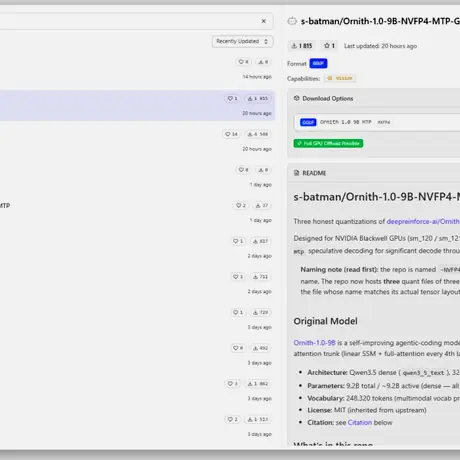Screen dimensions: 460x460
Task: Star the model with the star 1 button
Action: pos(329,46)
